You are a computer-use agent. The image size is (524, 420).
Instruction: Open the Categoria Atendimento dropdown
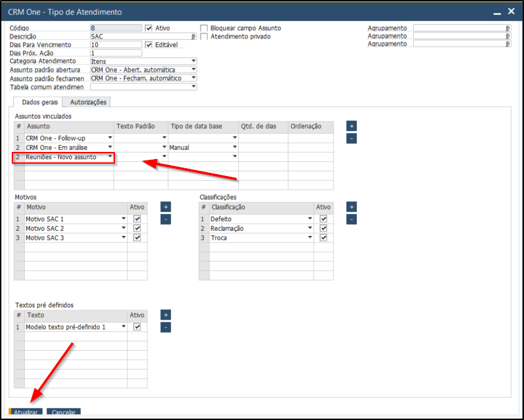pyautogui.click(x=193, y=61)
